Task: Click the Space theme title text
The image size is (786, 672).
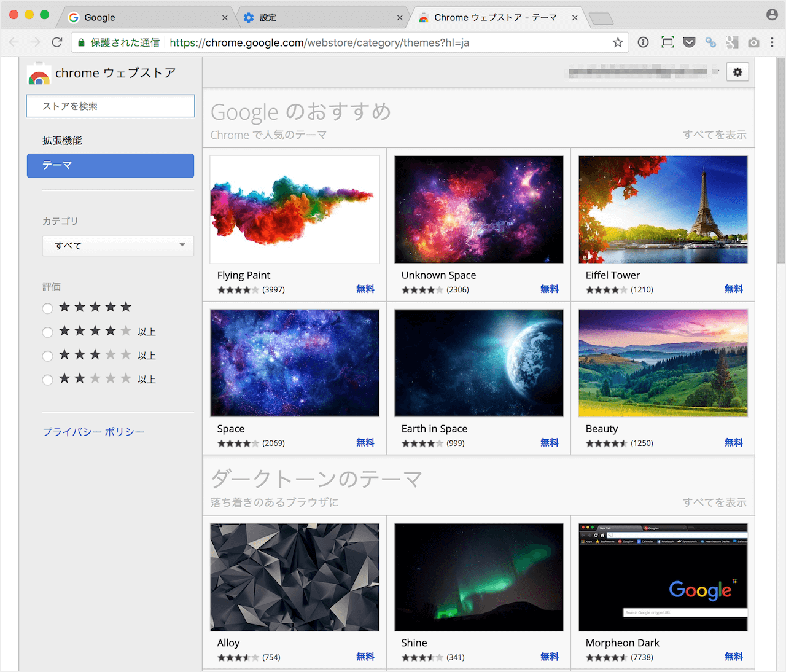Action: click(x=231, y=429)
